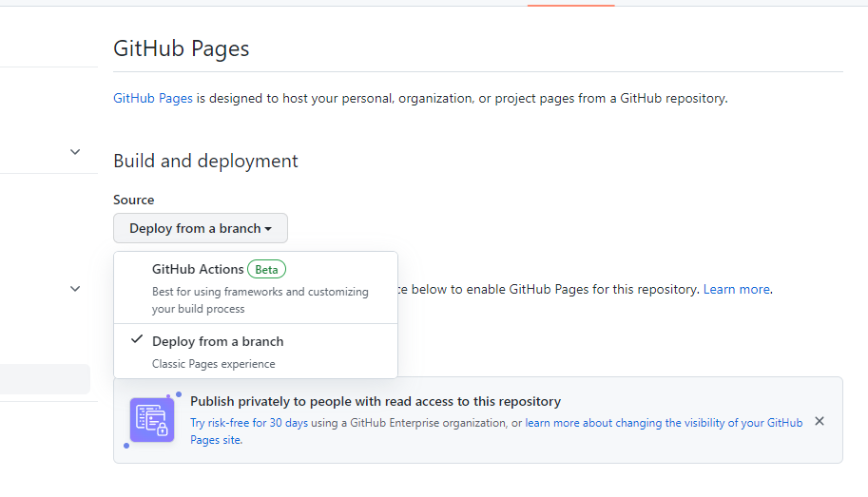Open the GitHub Pages documentation link

coord(153,98)
